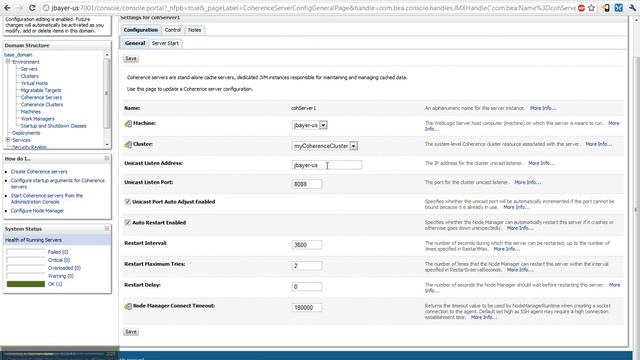The image size is (640, 360).
Task: Switch to the Configuration tab
Action: coord(140,30)
